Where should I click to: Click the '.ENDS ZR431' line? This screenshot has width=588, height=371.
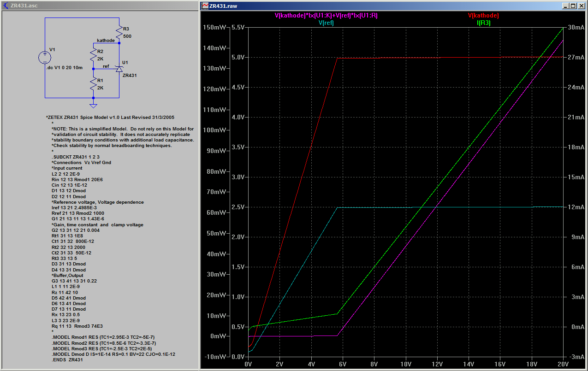tap(67, 359)
